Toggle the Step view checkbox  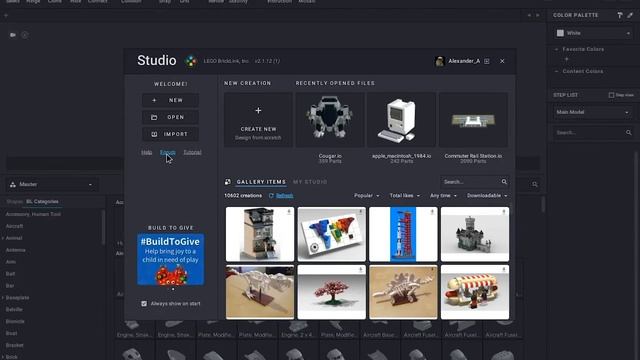[x=611, y=95]
